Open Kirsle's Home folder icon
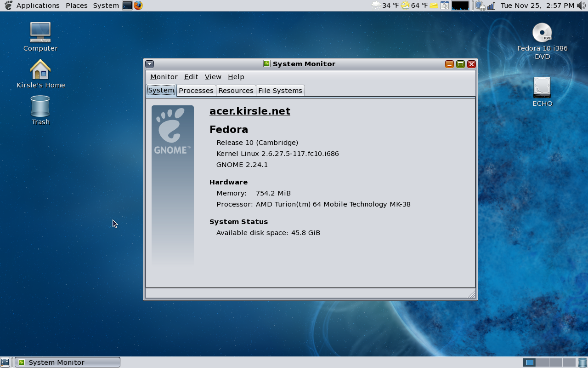The image size is (588, 368). (x=40, y=69)
